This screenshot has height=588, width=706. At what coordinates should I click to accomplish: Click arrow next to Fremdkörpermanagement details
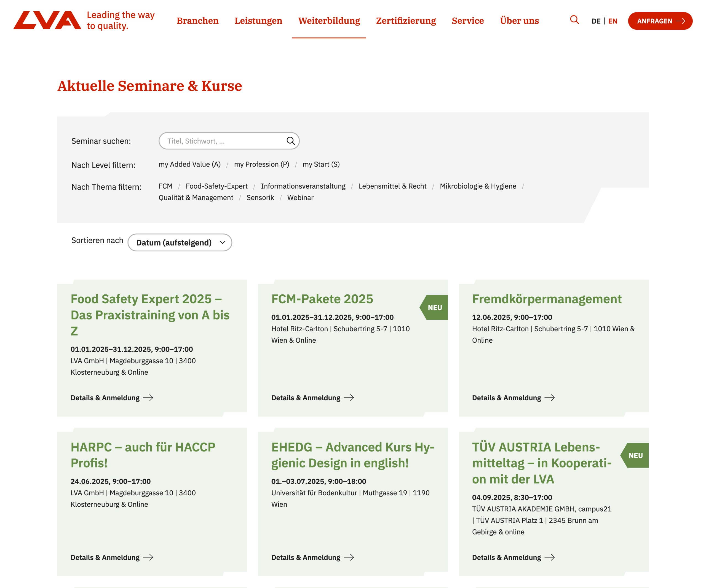tap(550, 398)
